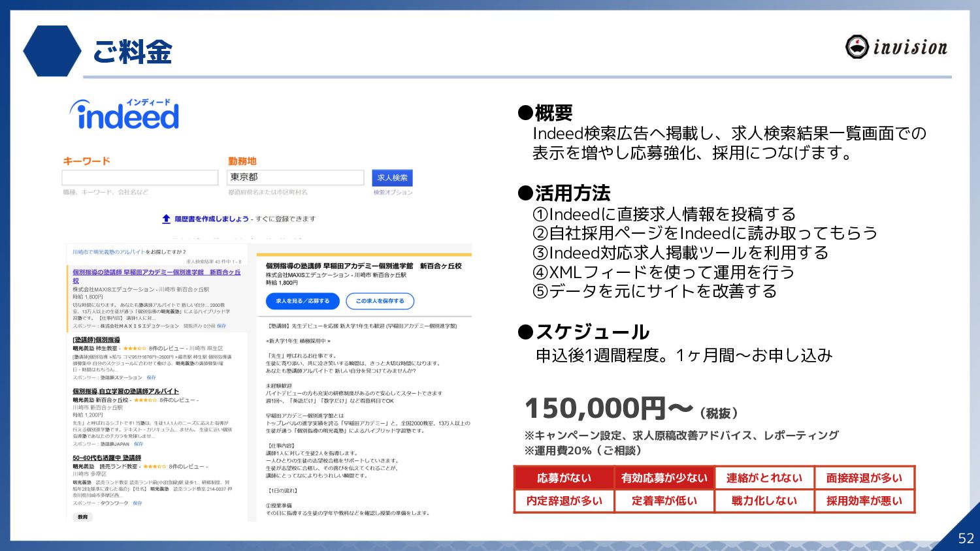Screen dimensions: 980x551
Task: Click the invision logo
Action: click(896, 47)
